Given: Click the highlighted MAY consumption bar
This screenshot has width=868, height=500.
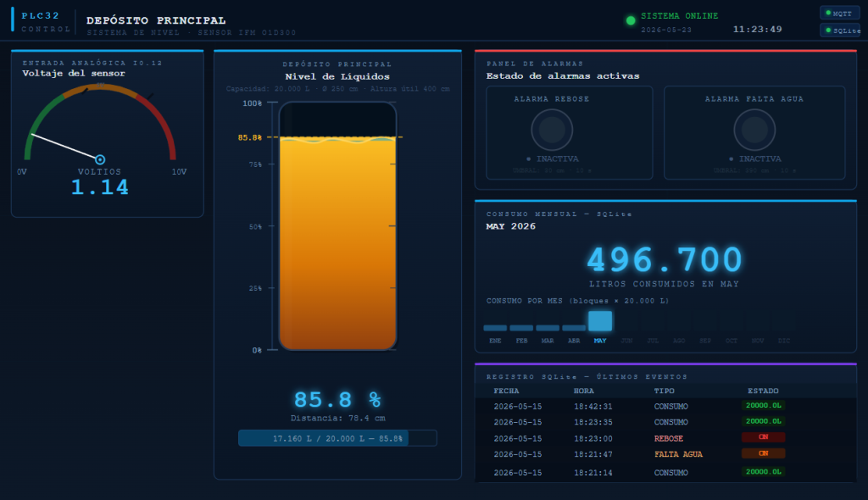Looking at the screenshot, I should [x=600, y=321].
